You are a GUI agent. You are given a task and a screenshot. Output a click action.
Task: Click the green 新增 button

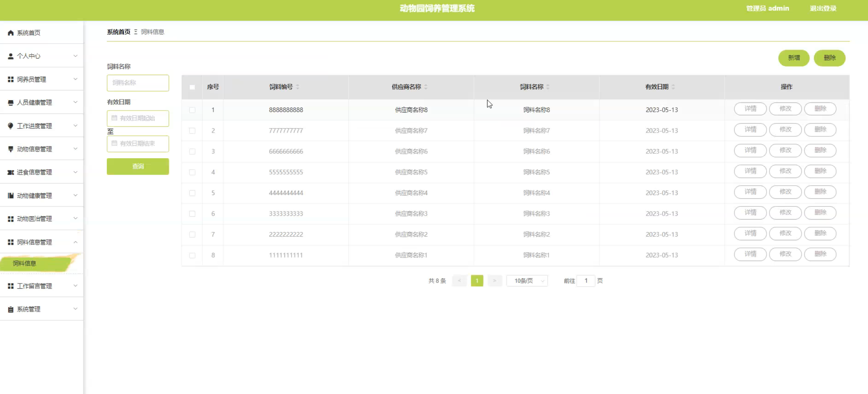pyautogui.click(x=794, y=58)
